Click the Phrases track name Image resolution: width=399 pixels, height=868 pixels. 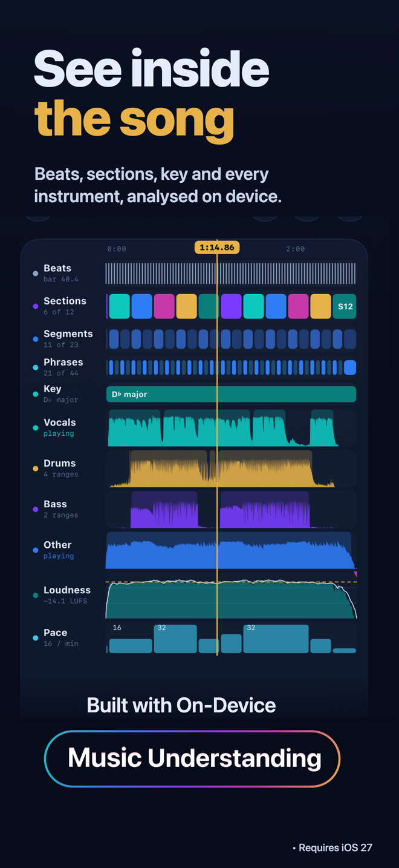[63, 362]
